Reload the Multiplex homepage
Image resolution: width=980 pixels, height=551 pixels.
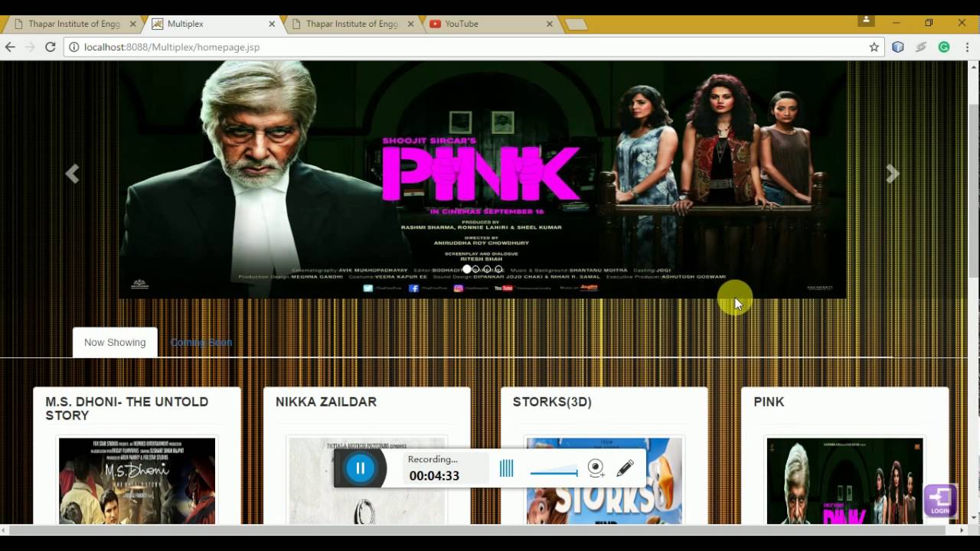[51, 47]
